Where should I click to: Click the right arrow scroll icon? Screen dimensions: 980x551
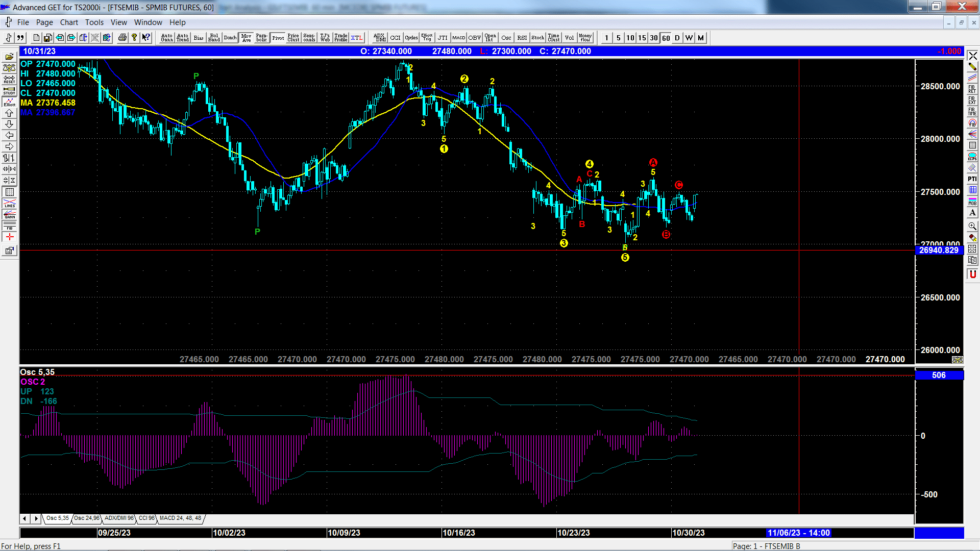click(x=9, y=147)
